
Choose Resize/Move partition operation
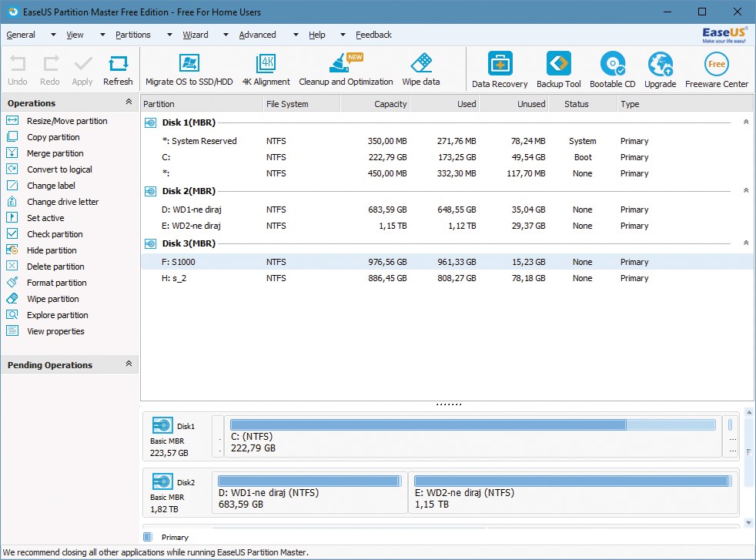67,121
